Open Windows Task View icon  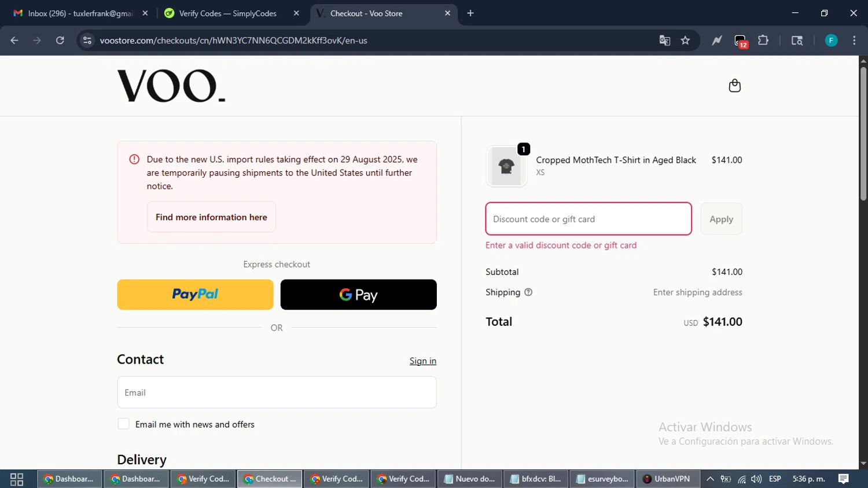point(17,479)
